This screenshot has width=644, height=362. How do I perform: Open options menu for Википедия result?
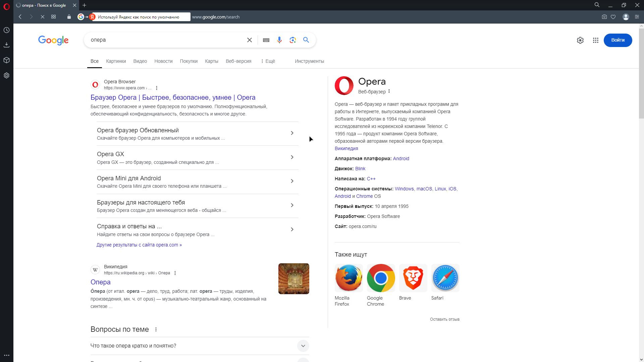coord(175,273)
